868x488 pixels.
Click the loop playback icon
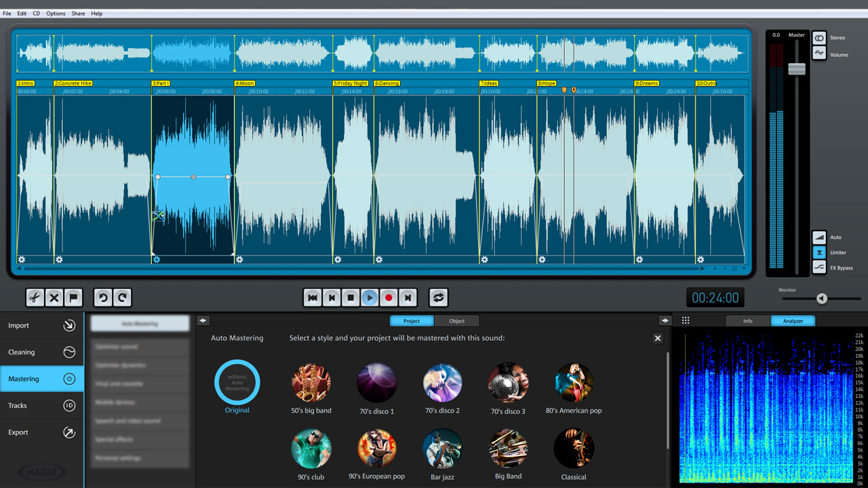438,298
